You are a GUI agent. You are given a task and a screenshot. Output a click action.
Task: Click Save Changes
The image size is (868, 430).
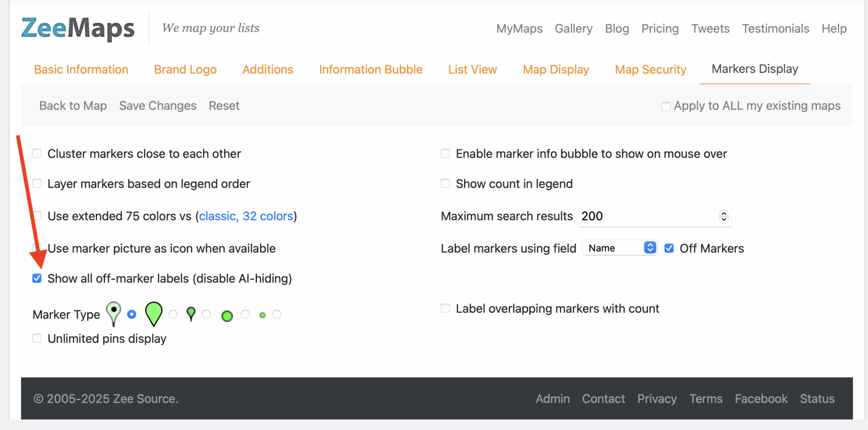[x=158, y=105]
